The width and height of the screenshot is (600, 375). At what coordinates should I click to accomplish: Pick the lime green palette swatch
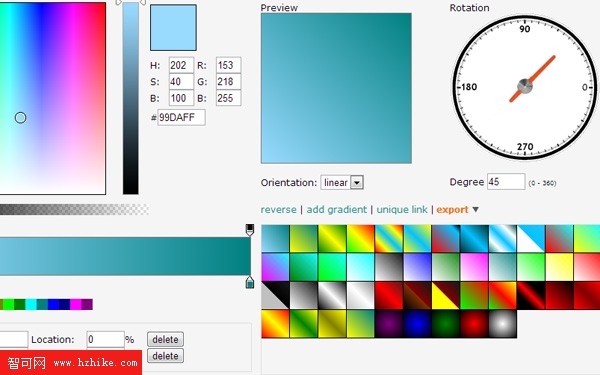8,304
